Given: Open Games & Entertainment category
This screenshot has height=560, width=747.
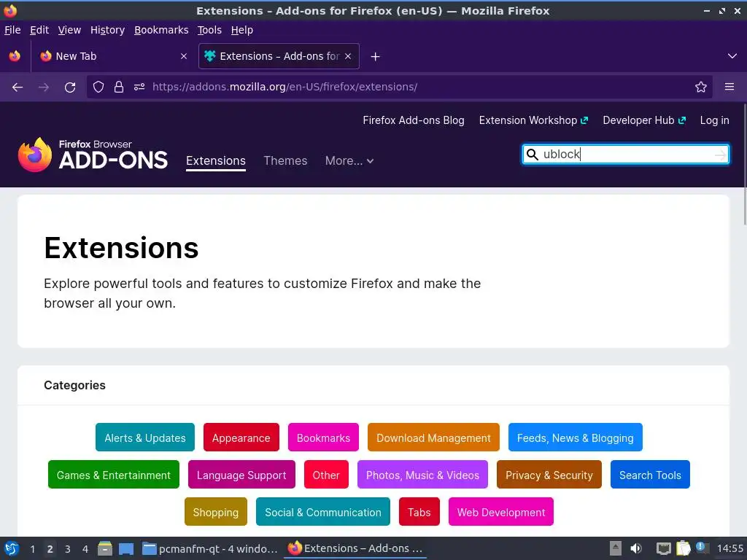Looking at the screenshot, I should coord(113,475).
